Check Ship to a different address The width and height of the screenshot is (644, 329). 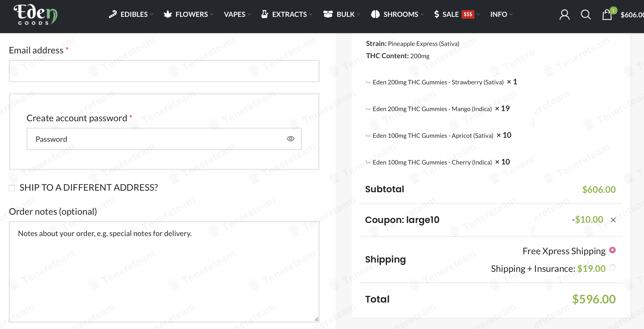click(x=12, y=188)
